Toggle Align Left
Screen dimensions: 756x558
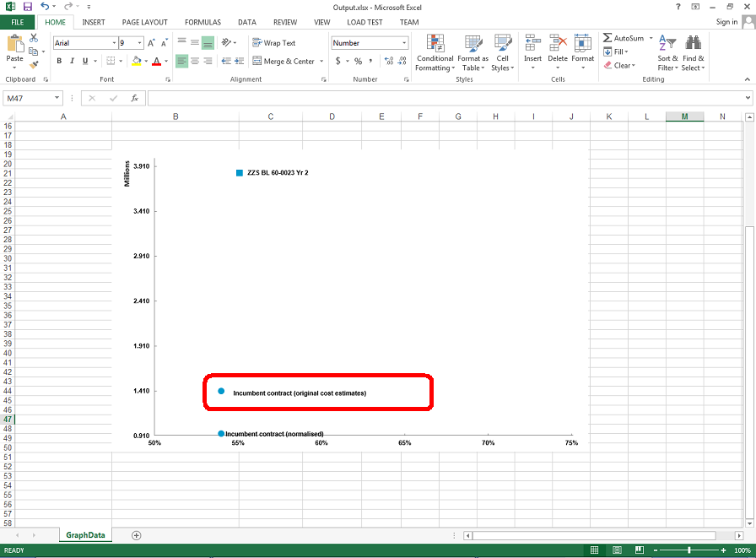pyautogui.click(x=181, y=62)
